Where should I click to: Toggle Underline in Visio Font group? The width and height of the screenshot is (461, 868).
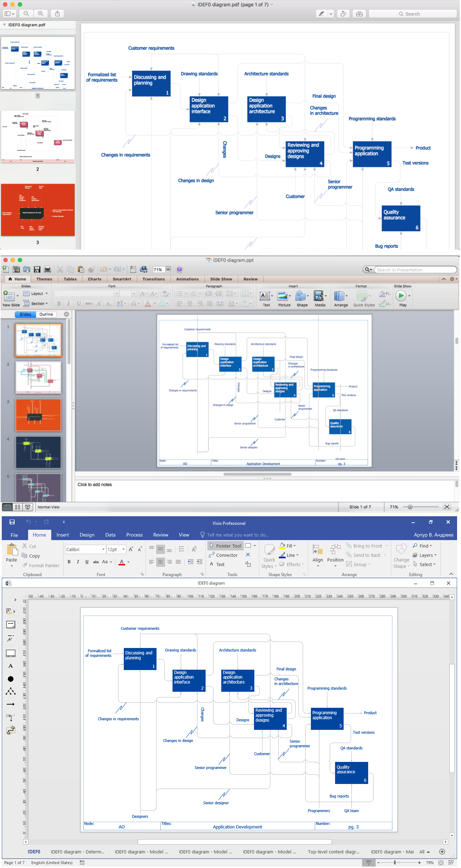click(x=87, y=562)
